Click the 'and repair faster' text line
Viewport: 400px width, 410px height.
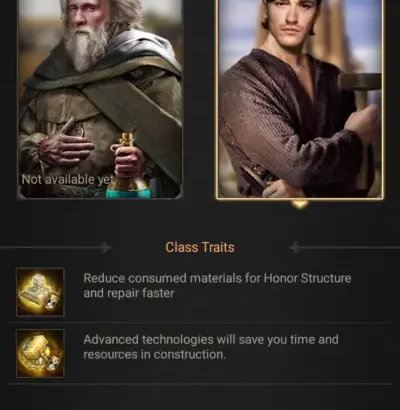129,293
